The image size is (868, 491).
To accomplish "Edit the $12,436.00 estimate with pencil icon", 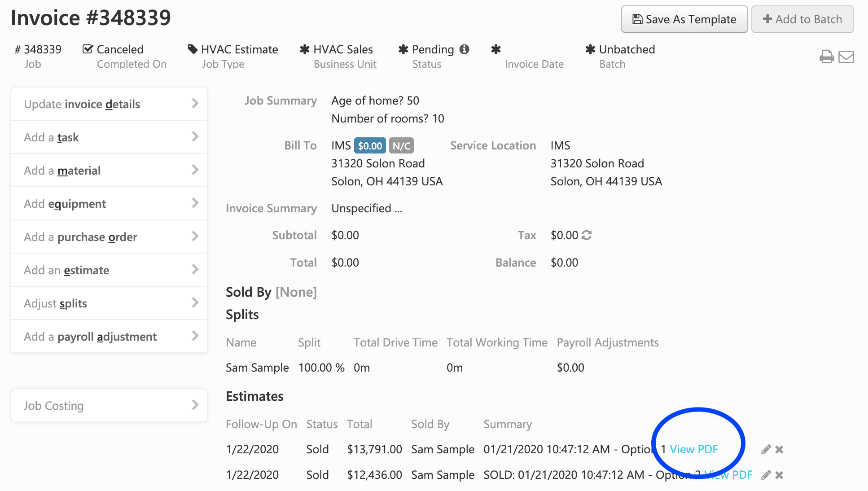I will [x=766, y=475].
